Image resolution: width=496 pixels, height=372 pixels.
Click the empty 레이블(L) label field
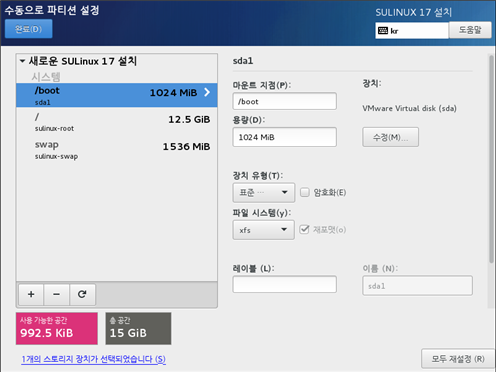point(284,284)
